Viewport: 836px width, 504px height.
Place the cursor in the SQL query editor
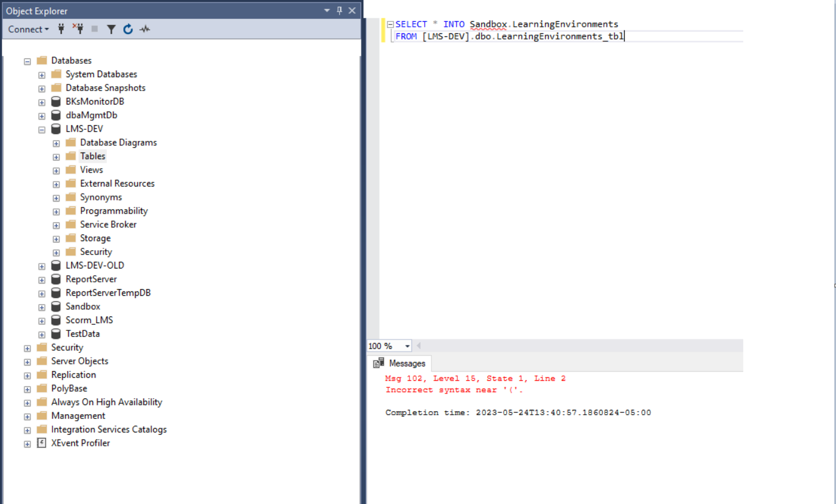click(547, 36)
